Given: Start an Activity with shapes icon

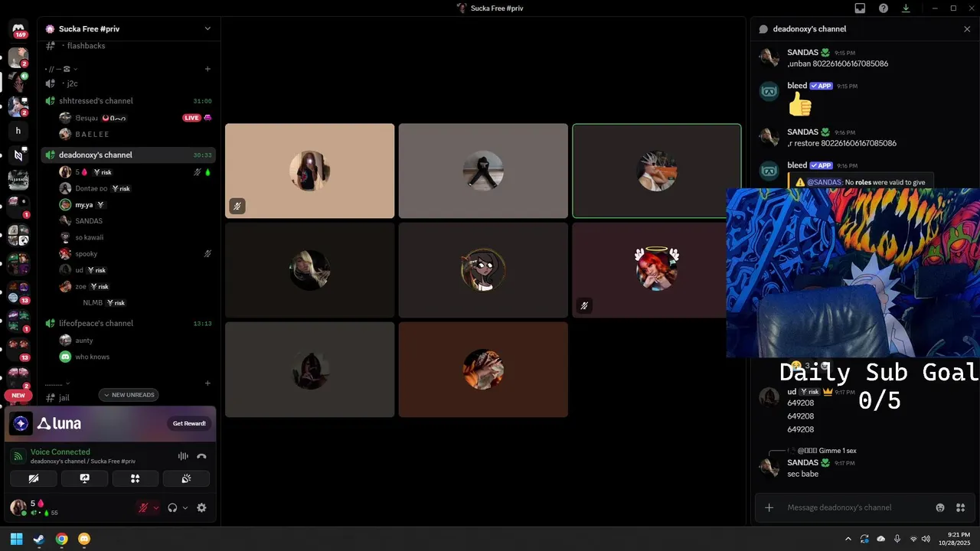Looking at the screenshot, I should pyautogui.click(x=136, y=478).
